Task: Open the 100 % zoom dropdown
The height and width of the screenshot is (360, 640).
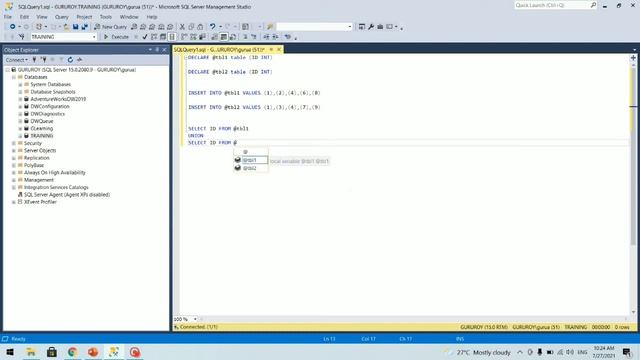Action: pyautogui.click(x=195, y=319)
